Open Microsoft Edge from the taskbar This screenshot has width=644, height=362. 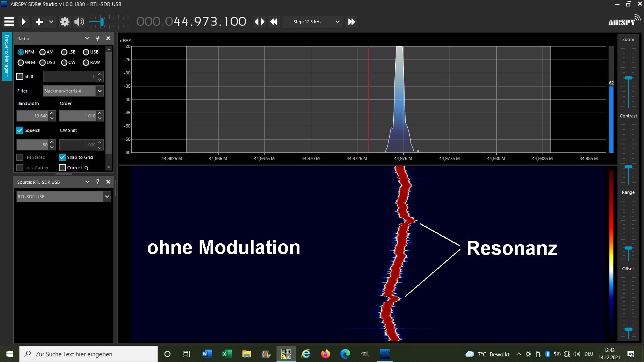345,354
